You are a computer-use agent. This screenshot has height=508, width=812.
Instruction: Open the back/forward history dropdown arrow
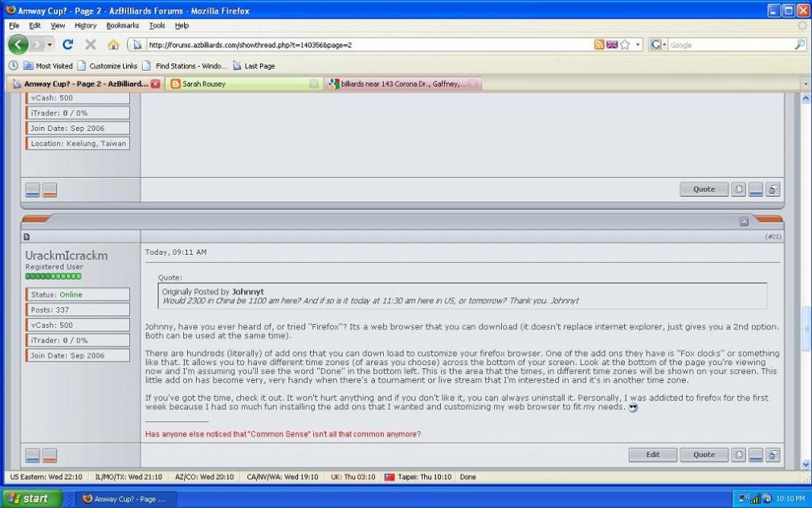[x=50, y=45]
